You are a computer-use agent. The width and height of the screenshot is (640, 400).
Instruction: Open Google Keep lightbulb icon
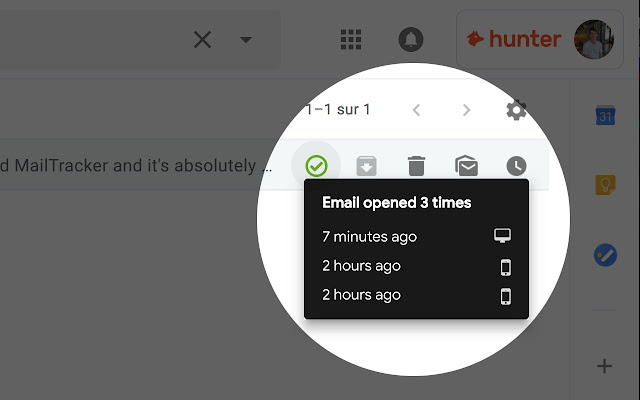coord(605,185)
